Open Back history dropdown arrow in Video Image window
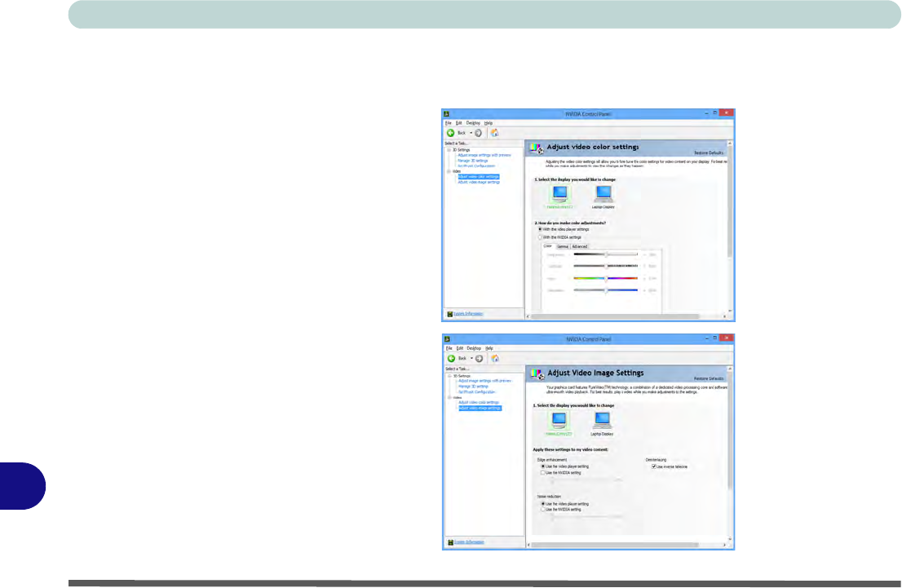Viewport: 902px width, 588px height. [x=471, y=359]
